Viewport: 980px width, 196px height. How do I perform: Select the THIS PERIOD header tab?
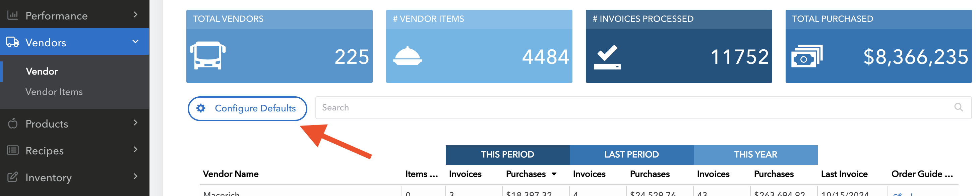(507, 155)
